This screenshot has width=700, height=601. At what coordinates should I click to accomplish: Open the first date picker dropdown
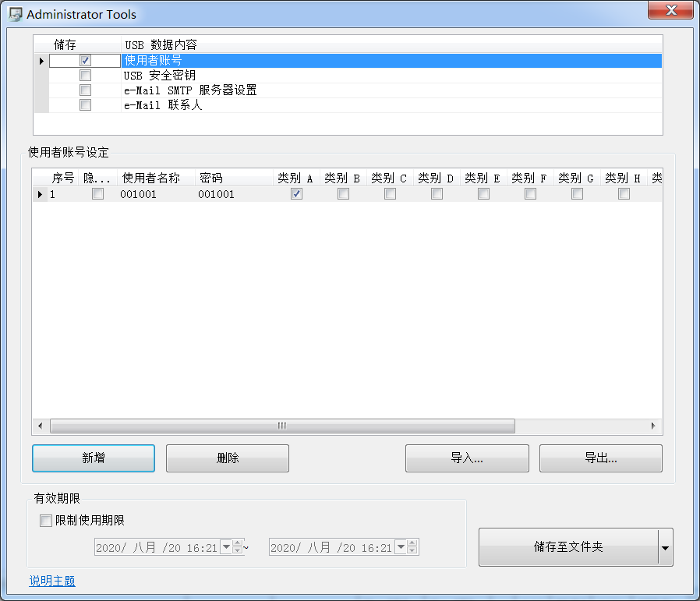[225, 547]
